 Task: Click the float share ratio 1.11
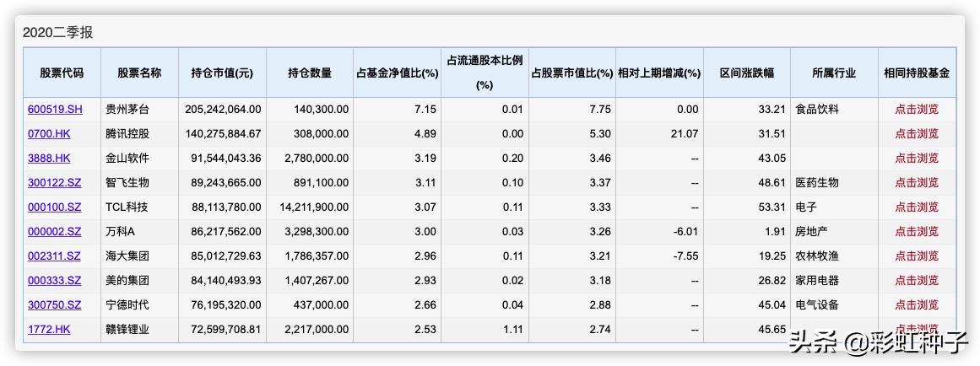514,329
